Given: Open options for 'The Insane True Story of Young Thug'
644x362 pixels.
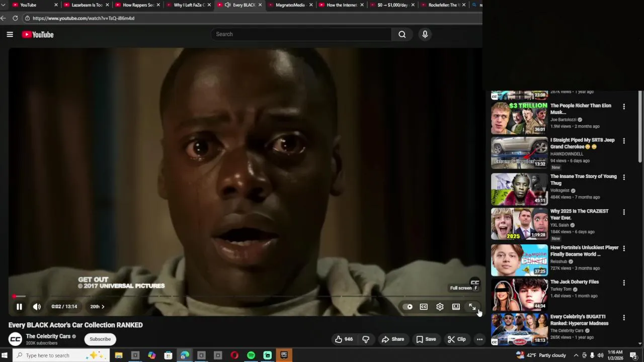Looking at the screenshot, I should pos(624,177).
